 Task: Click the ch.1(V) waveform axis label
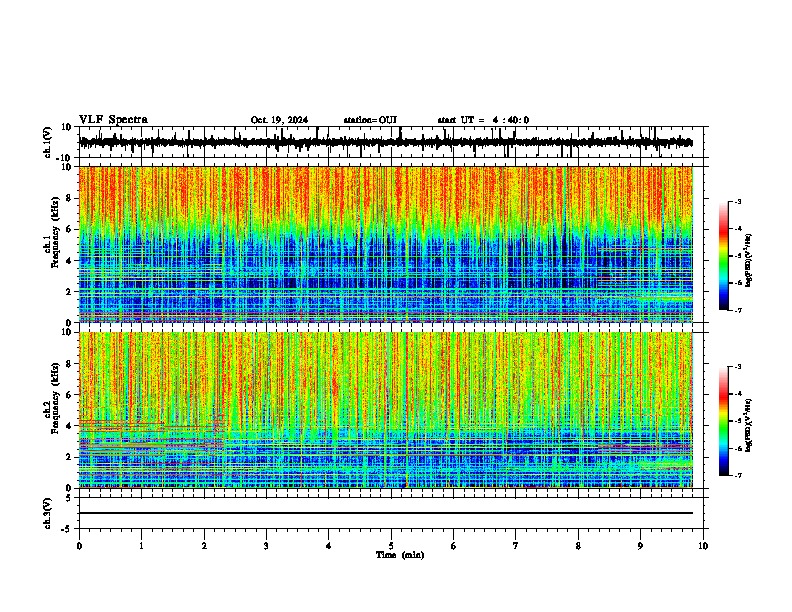48,142
